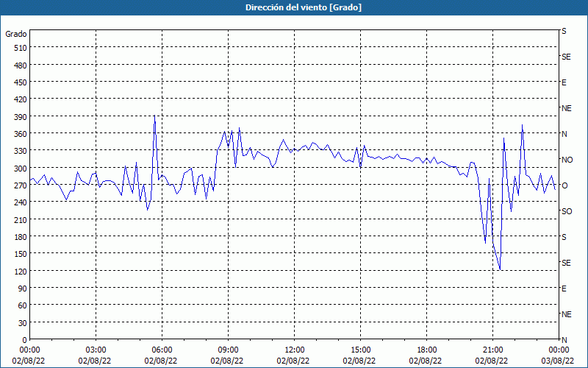This screenshot has width=588, height=368.
Task: Click the 300 tick label
Action: 20,169
